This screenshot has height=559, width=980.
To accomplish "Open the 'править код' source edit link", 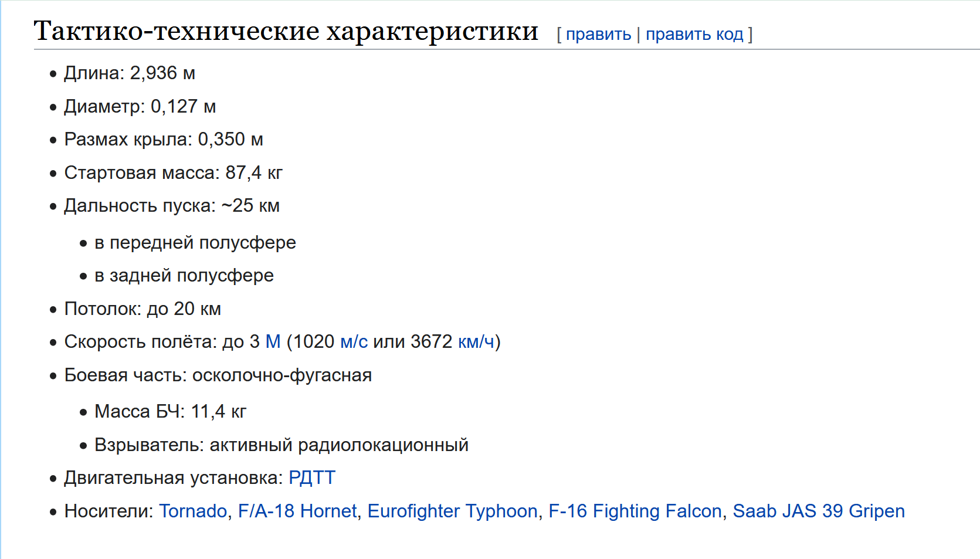I will pyautogui.click(x=694, y=34).
